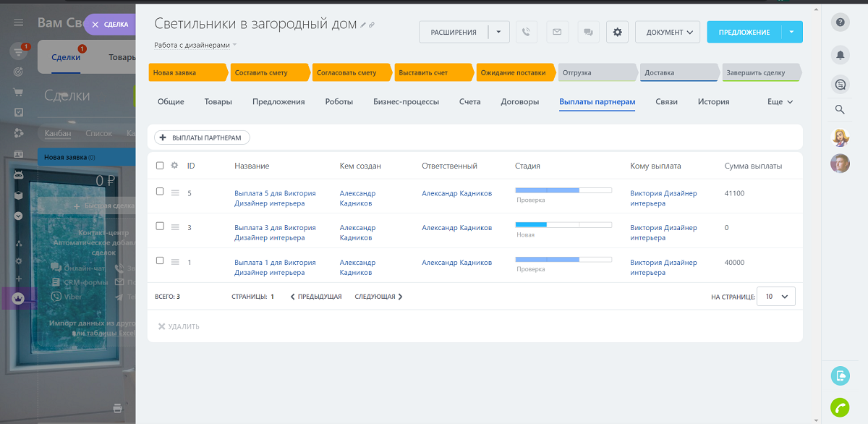Select the checkbox for payment ID 3
The image size is (868, 424).
click(x=160, y=226)
